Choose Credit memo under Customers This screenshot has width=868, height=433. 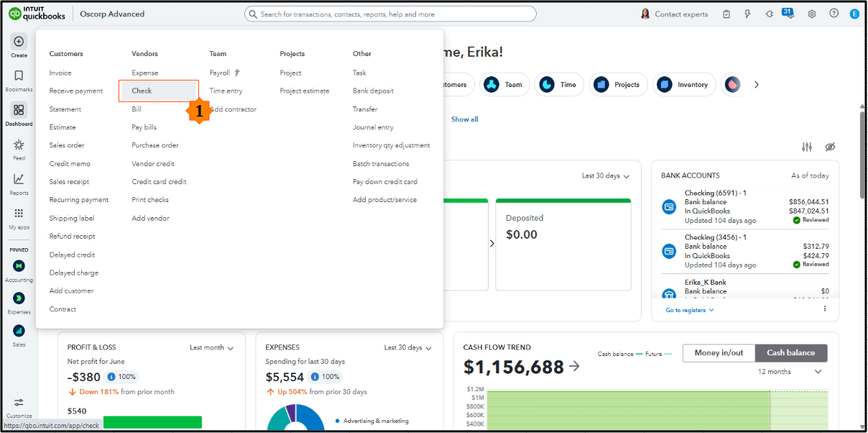(70, 164)
